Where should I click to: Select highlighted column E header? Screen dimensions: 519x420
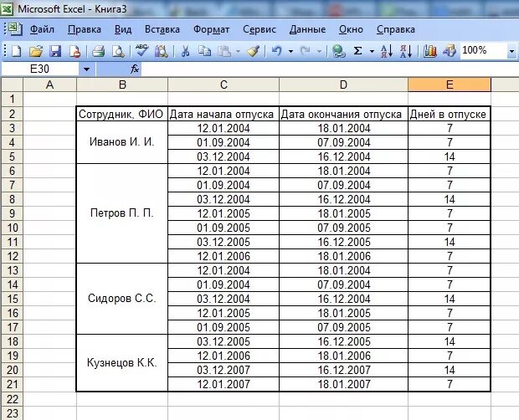click(450, 85)
